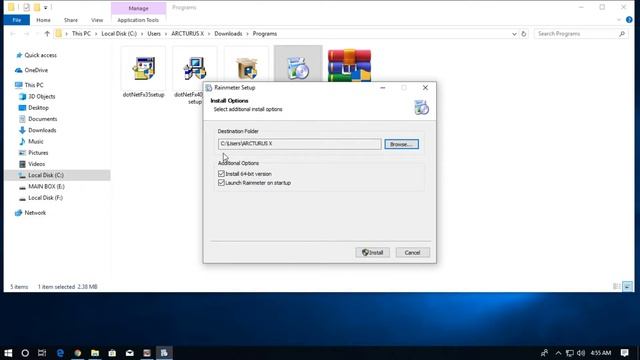Launch Chrome from taskbar
The width and height of the screenshot is (640, 360).
click(x=78, y=353)
